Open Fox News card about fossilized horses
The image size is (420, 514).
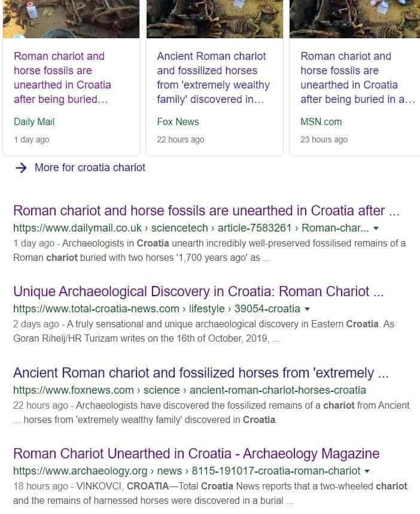pos(213,78)
